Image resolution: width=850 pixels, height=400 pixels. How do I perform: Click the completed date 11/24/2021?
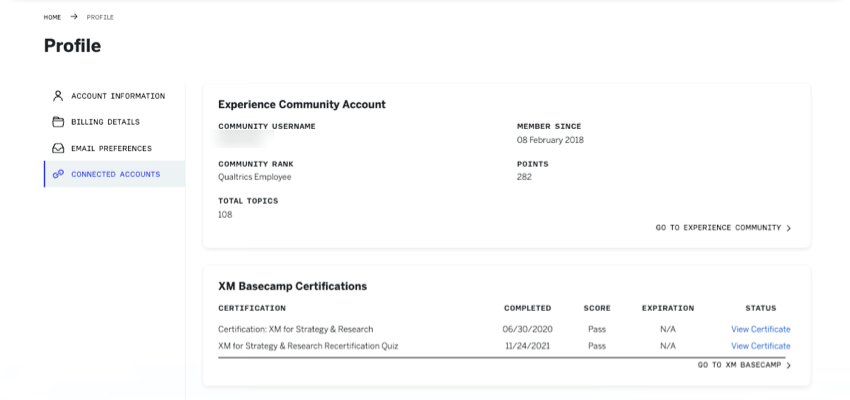click(x=527, y=346)
